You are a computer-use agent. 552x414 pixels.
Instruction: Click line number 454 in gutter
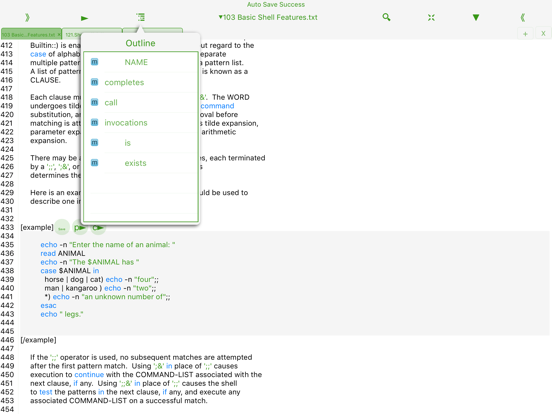click(7, 409)
